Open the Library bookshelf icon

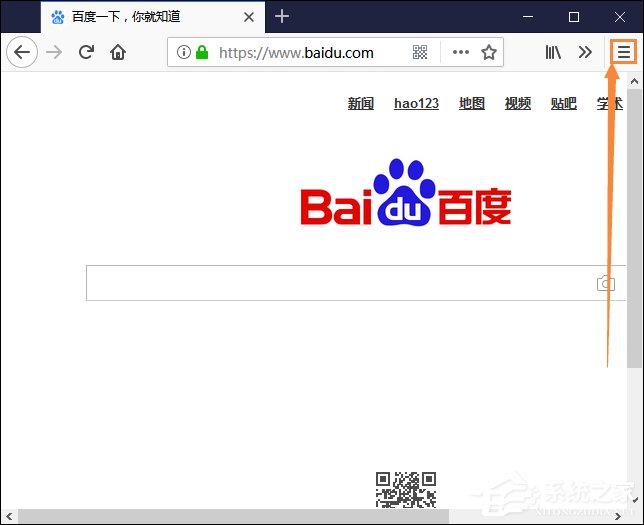553,52
